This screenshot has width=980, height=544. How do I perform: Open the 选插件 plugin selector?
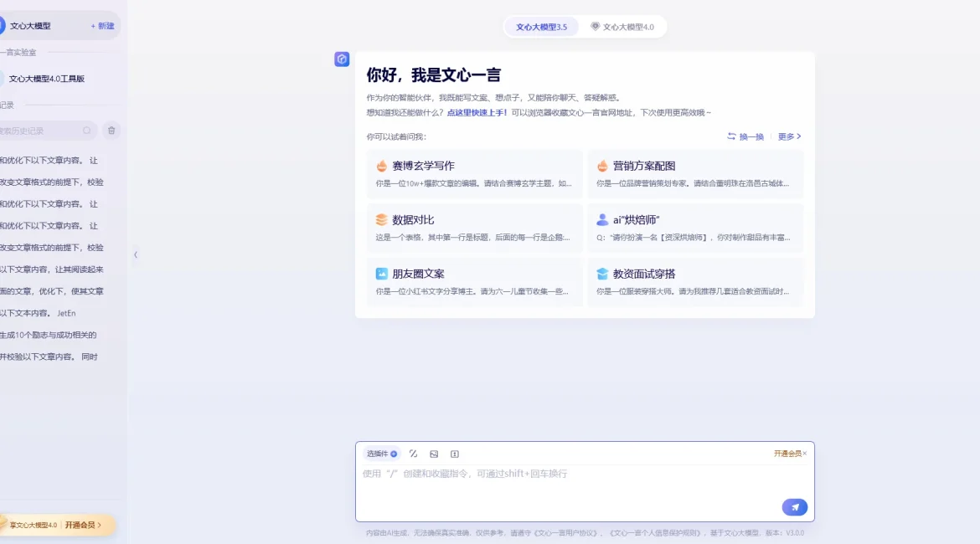tap(381, 454)
